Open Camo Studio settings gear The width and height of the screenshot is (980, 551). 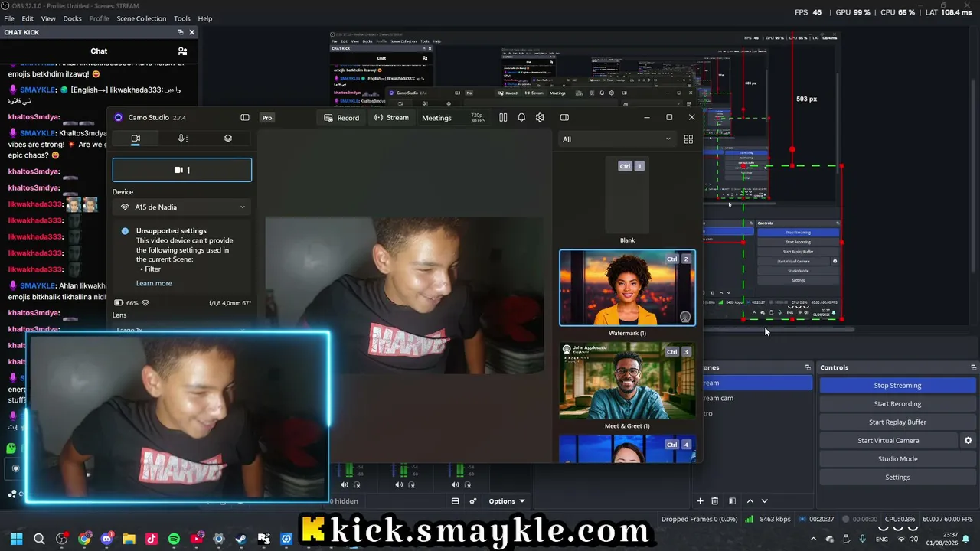(x=540, y=117)
